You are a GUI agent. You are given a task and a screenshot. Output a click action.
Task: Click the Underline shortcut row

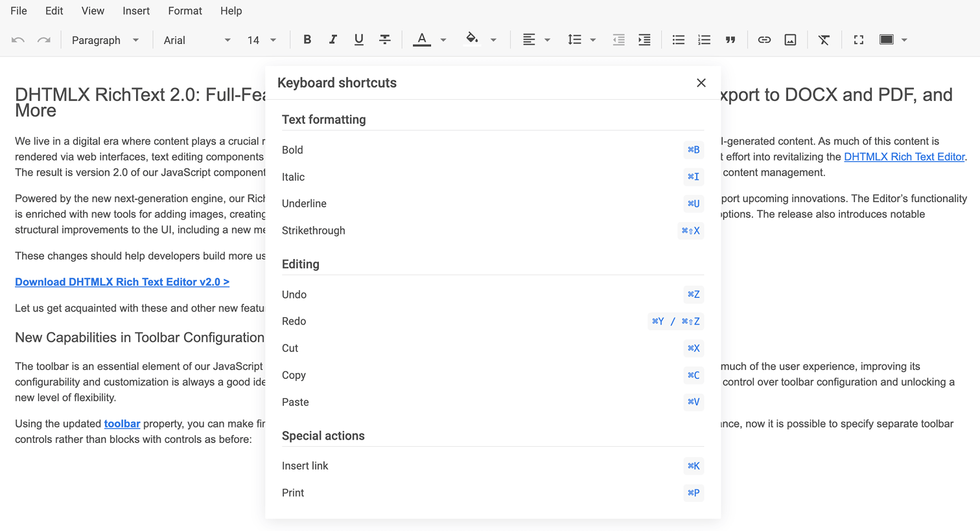tap(493, 203)
